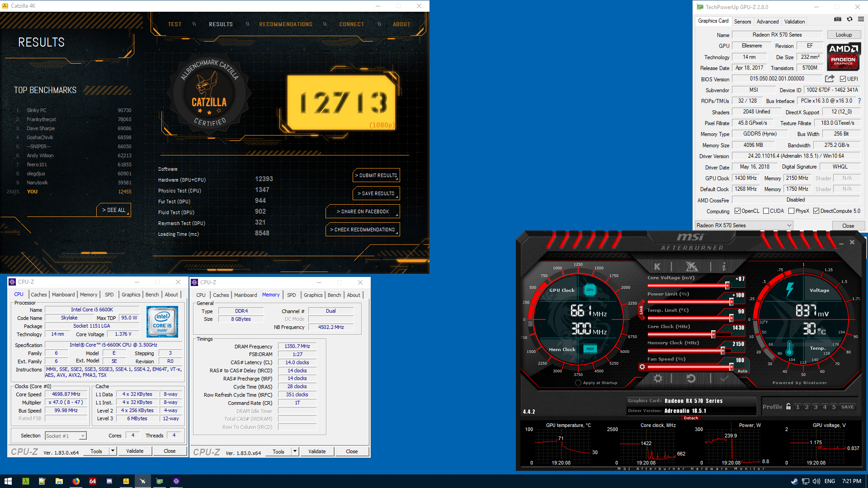Viewport: 868px width, 488px height.
Task: Open the SPD tab in the CPU-Z Memory window
Action: tap(292, 295)
